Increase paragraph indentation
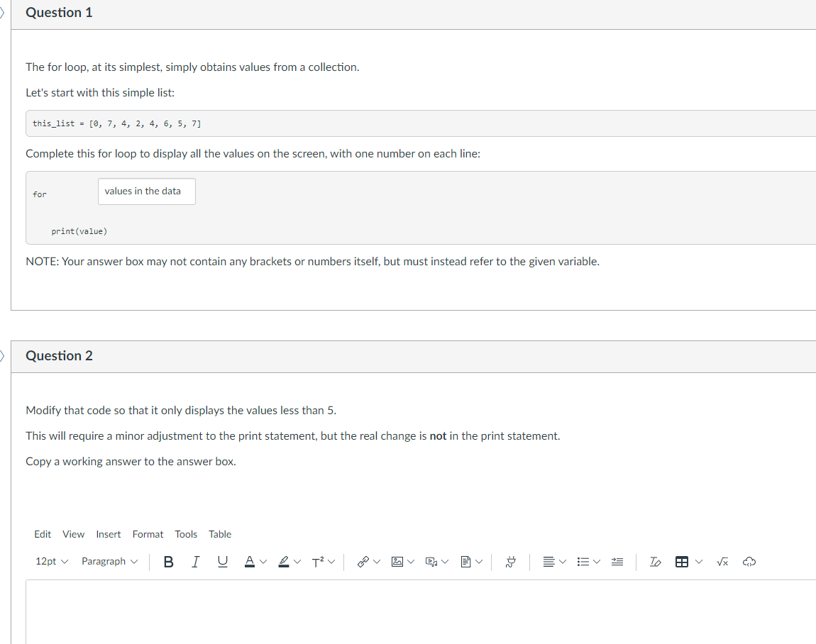816x644 pixels. tap(617, 561)
